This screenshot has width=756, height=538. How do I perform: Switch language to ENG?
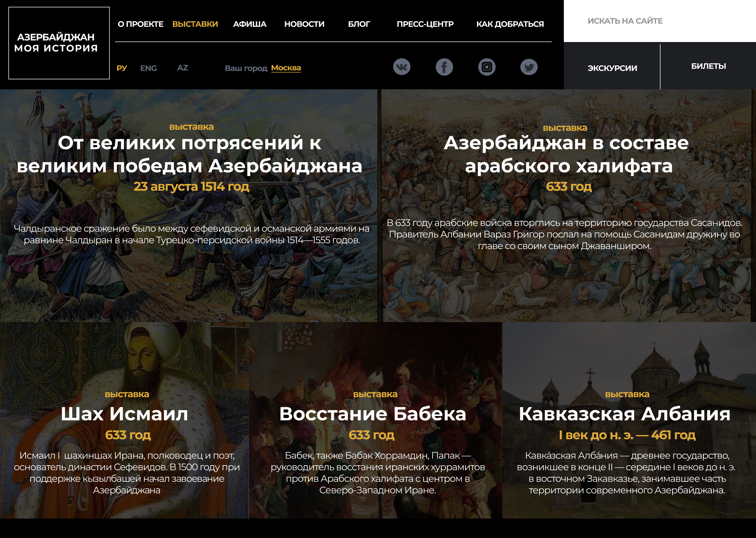click(148, 68)
